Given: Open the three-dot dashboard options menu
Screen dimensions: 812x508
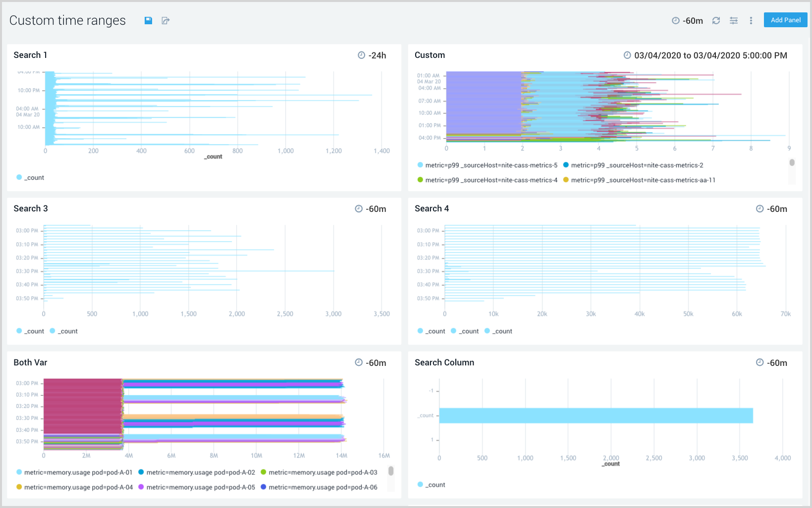Looking at the screenshot, I should [x=751, y=20].
